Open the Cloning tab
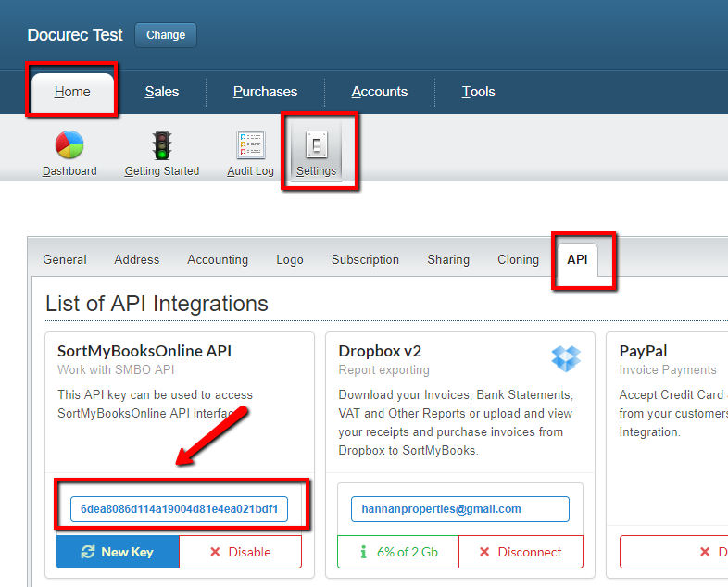This screenshot has height=587, width=728. pyautogui.click(x=518, y=260)
